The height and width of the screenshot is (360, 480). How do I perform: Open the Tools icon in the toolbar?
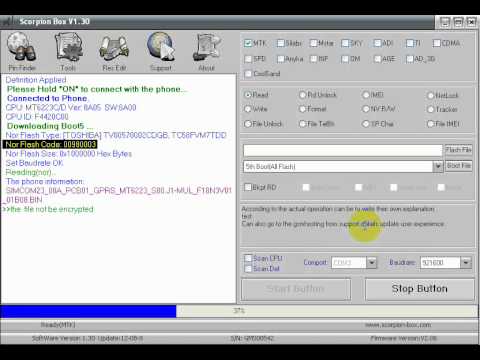point(68,51)
